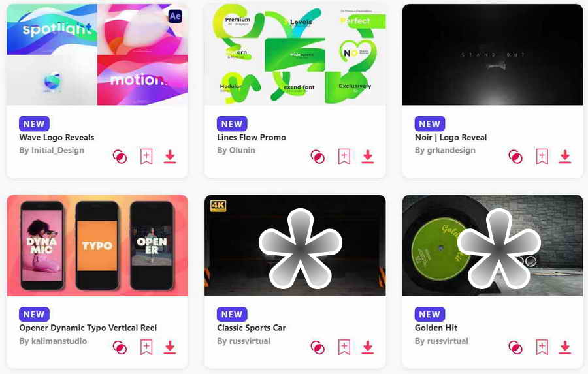Screen dimensions: 588x374
Task: Open the Lines Flow Promo preview image
Action: pyautogui.click(x=295, y=55)
